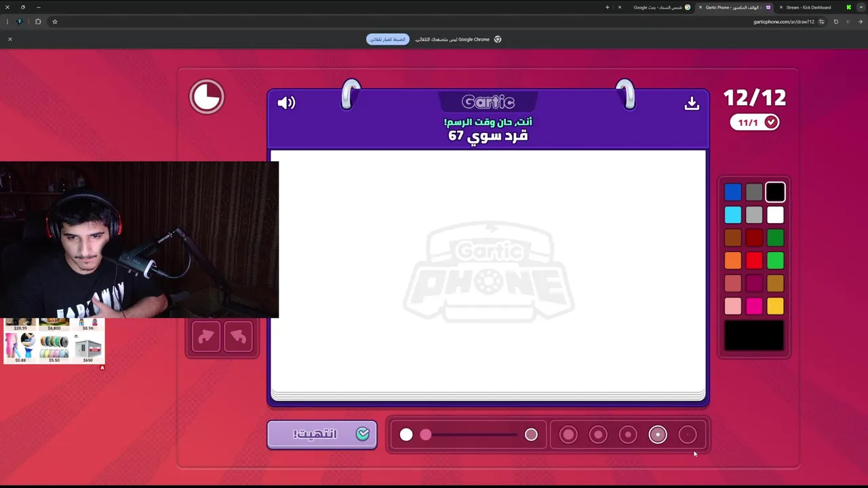The width and height of the screenshot is (868, 488).
Task: Select the dark red color swatch
Action: pos(754,237)
